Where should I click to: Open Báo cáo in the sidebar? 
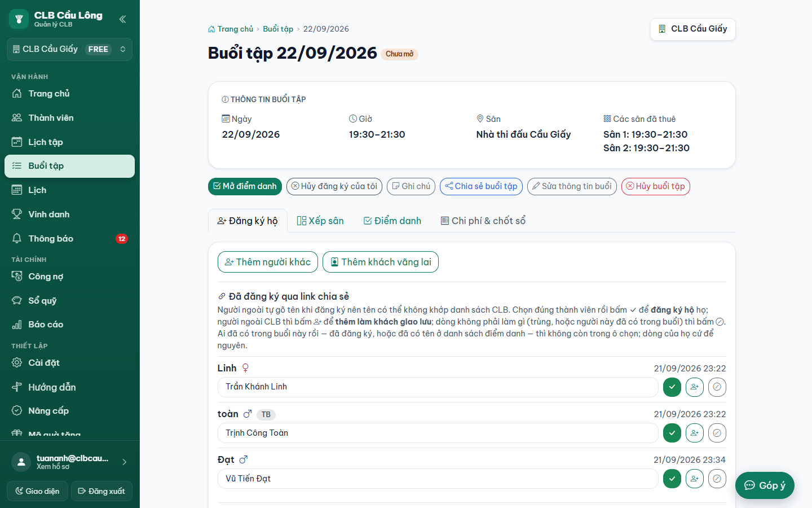69,325
